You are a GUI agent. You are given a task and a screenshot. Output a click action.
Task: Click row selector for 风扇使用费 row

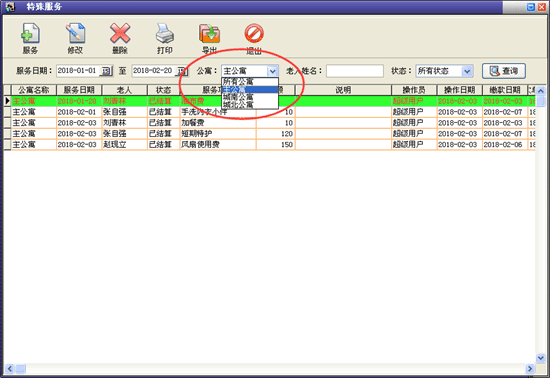click(7, 144)
